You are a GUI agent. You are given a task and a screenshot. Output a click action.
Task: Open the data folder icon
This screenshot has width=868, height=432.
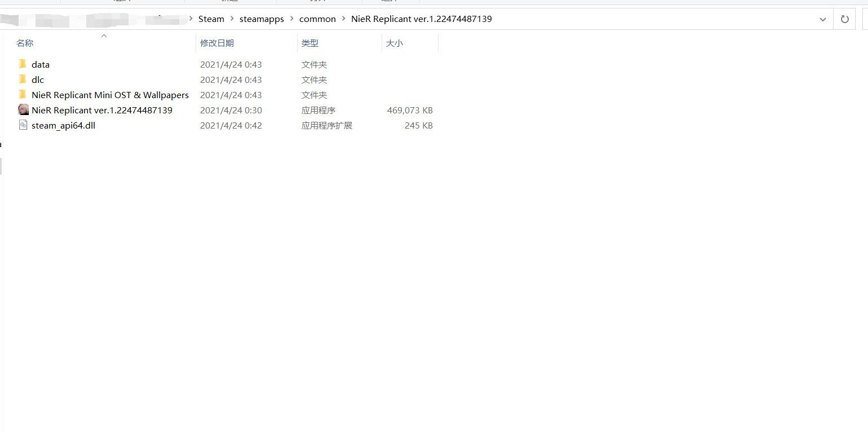(x=23, y=64)
